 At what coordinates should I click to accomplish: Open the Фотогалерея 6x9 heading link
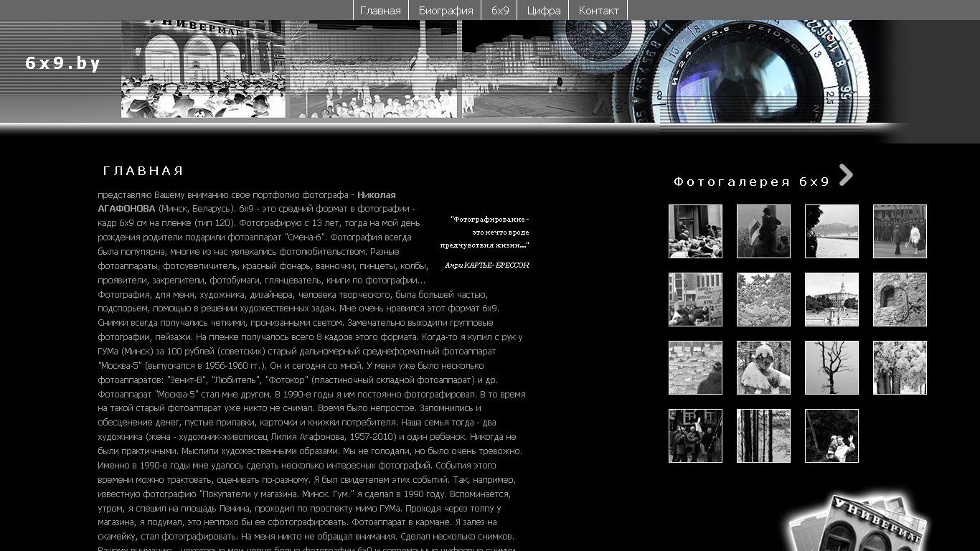[x=751, y=182]
